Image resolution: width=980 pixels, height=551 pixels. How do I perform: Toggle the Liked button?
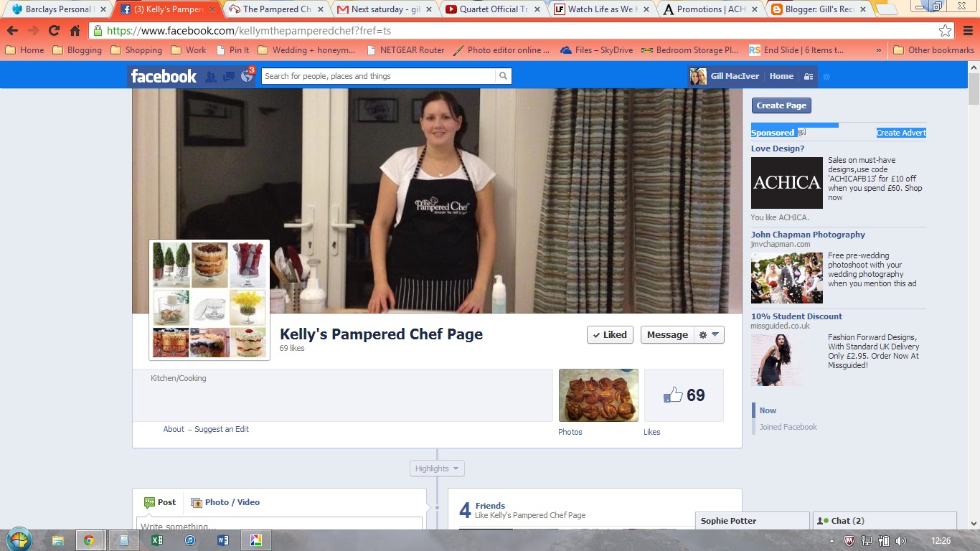(610, 334)
